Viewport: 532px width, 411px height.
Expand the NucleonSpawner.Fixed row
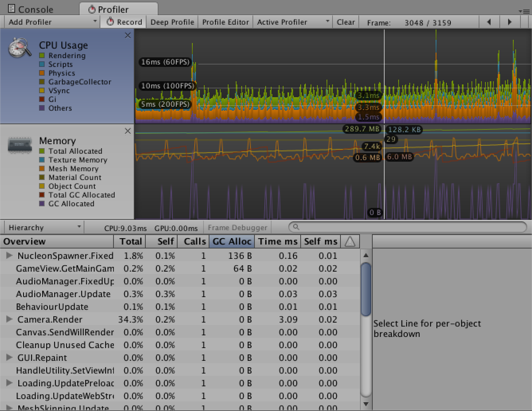pos(9,256)
